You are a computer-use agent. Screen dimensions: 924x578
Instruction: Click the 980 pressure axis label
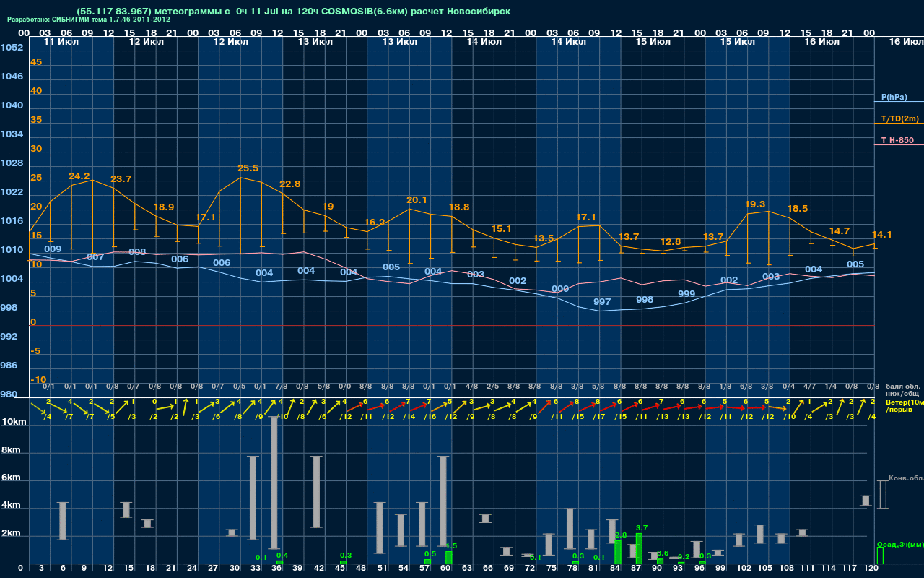[9, 394]
